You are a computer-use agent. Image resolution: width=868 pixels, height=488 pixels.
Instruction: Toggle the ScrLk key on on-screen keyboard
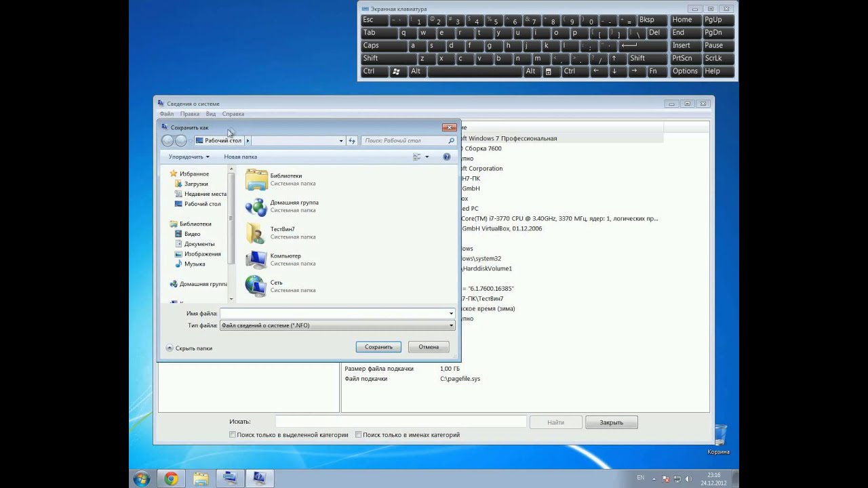point(719,58)
